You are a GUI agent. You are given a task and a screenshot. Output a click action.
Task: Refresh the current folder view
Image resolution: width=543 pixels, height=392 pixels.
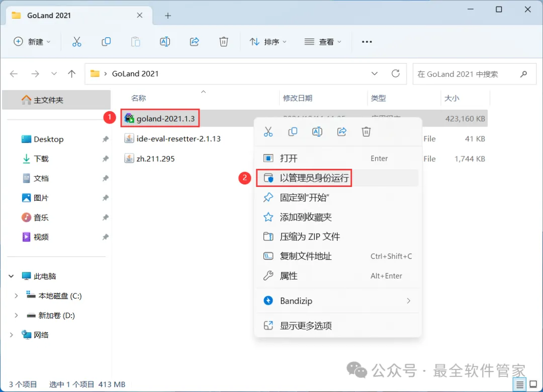tap(396, 73)
